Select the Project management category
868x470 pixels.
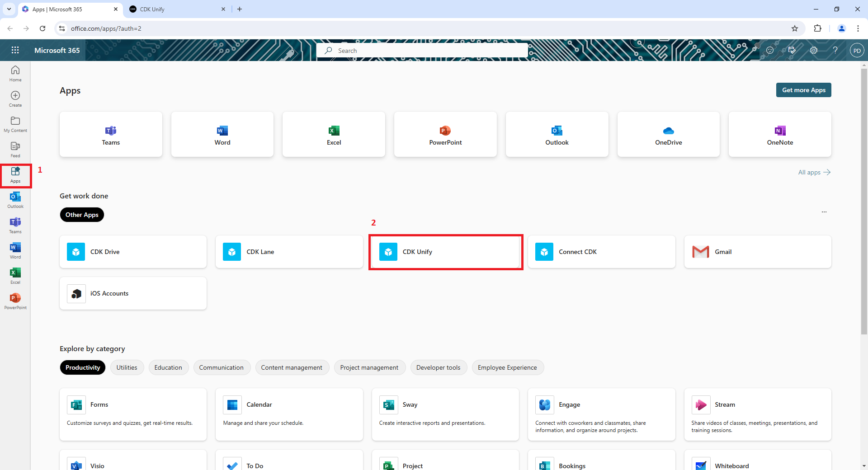coord(369,367)
